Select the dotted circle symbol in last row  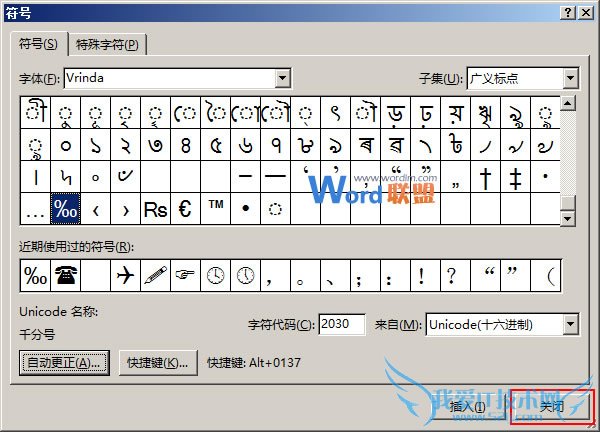(x=276, y=209)
